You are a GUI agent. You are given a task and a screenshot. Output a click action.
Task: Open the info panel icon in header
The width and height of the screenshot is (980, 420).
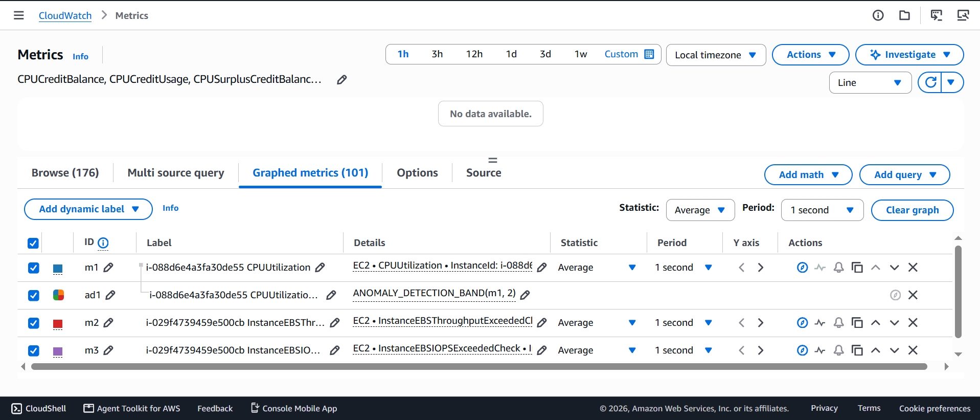click(x=878, y=15)
